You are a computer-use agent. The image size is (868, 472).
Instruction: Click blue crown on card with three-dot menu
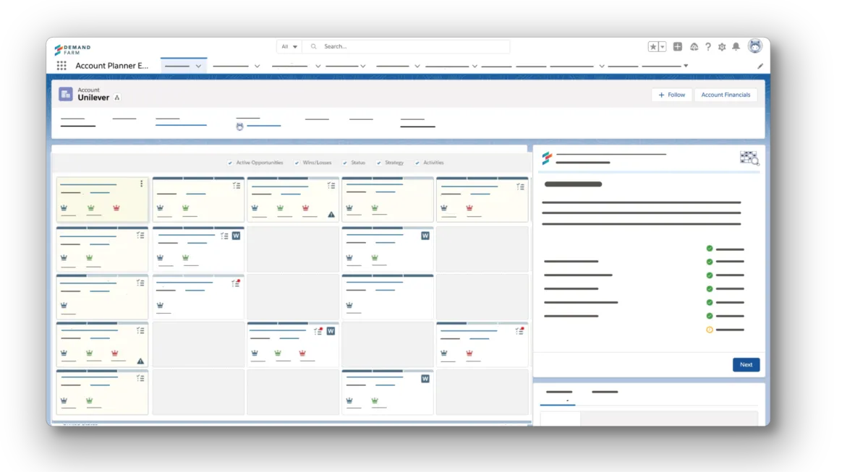[x=64, y=208]
